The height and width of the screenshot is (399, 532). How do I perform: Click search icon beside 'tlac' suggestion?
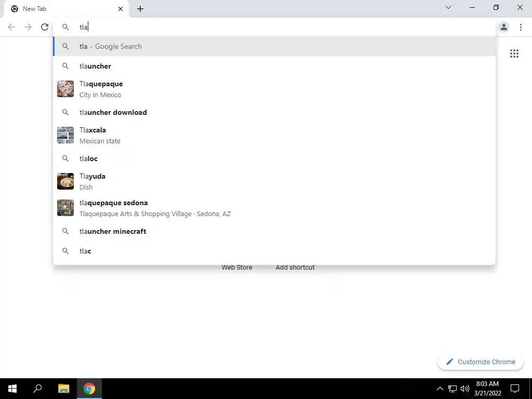(x=65, y=251)
